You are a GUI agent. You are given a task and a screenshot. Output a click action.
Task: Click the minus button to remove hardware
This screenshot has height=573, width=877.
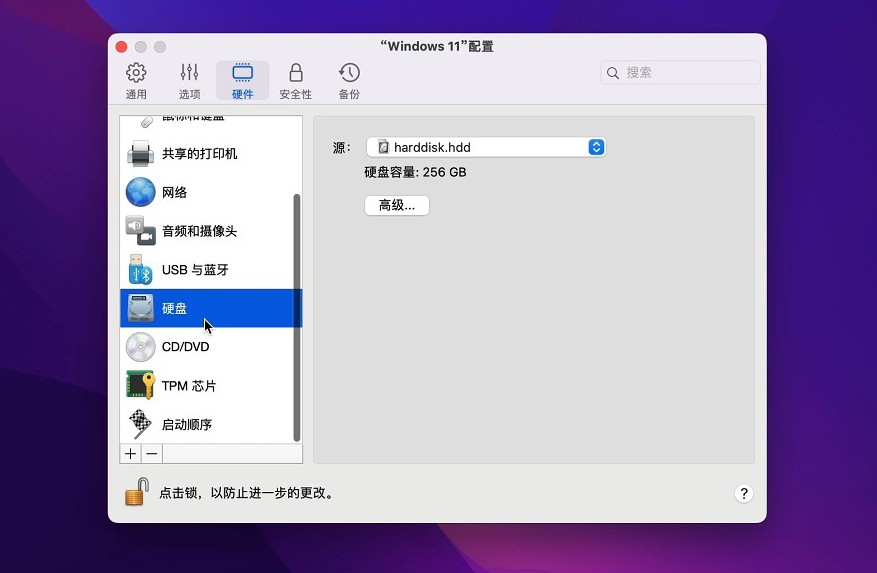[x=152, y=454]
